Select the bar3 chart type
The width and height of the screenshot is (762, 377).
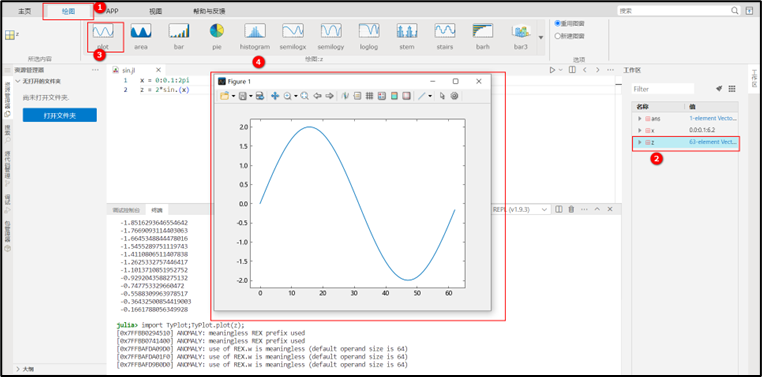[520, 36]
